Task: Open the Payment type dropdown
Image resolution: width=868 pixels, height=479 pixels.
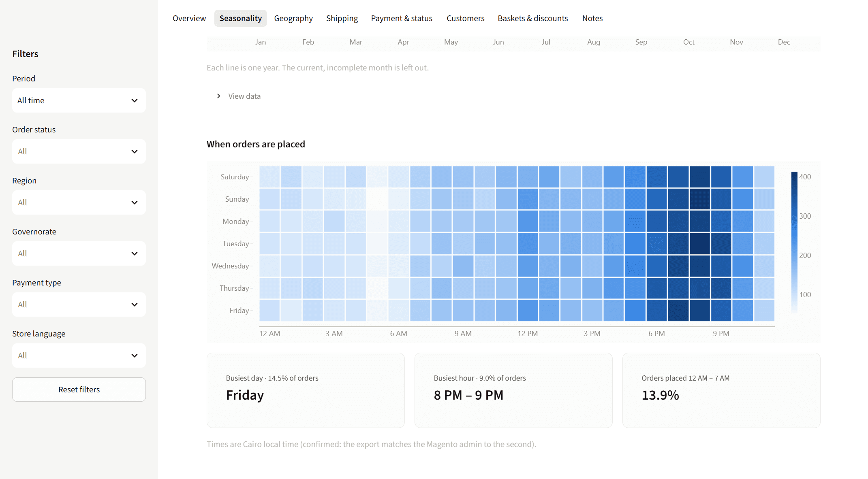Action: (x=79, y=304)
